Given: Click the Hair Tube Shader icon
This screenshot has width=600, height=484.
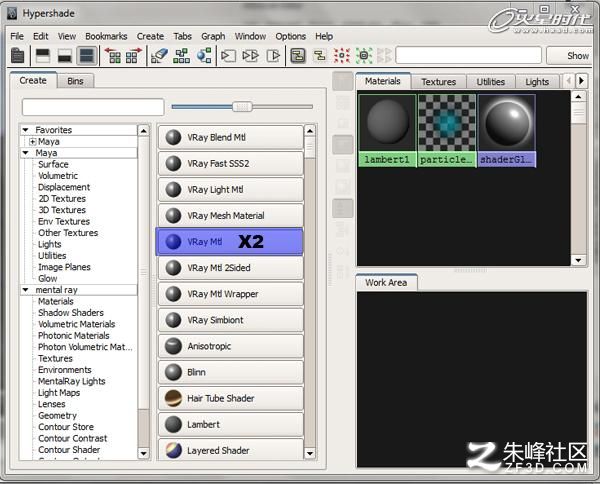Looking at the screenshot, I should coord(173,398).
